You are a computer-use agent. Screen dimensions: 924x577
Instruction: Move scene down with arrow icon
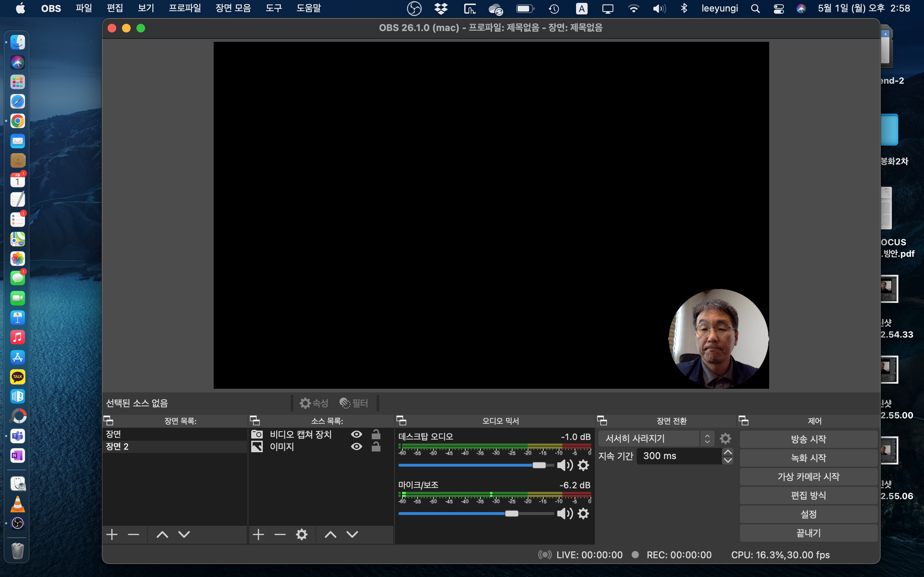pos(184,535)
